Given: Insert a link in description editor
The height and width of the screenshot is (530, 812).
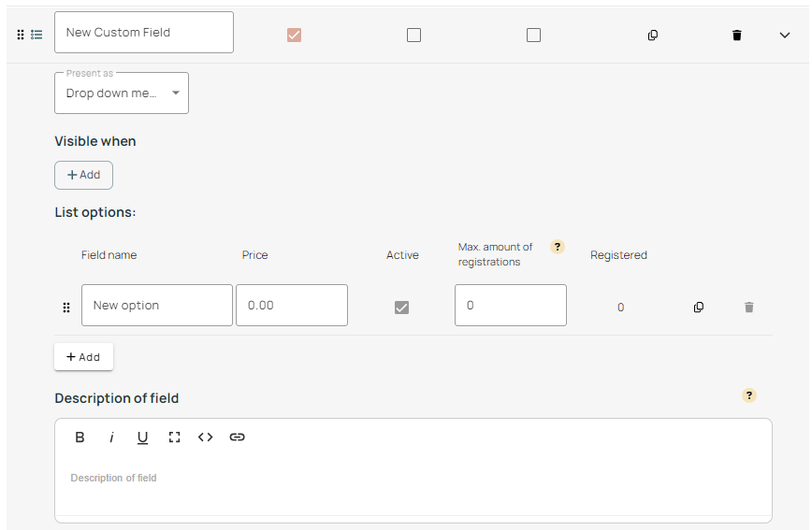Looking at the screenshot, I should pos(238,437).
